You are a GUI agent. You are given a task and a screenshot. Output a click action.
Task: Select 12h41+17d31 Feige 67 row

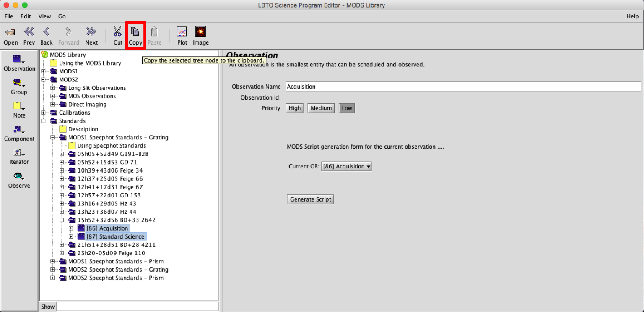point(110,187)
